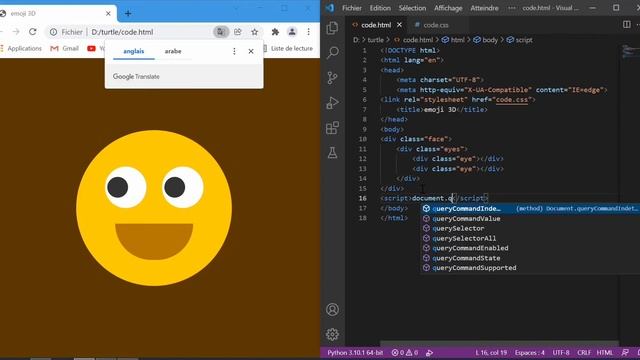Image resolution: width=640 pixels, height=360 pixels.
Task: Click the Chrome address bar URL
Action: pos(122,32)
